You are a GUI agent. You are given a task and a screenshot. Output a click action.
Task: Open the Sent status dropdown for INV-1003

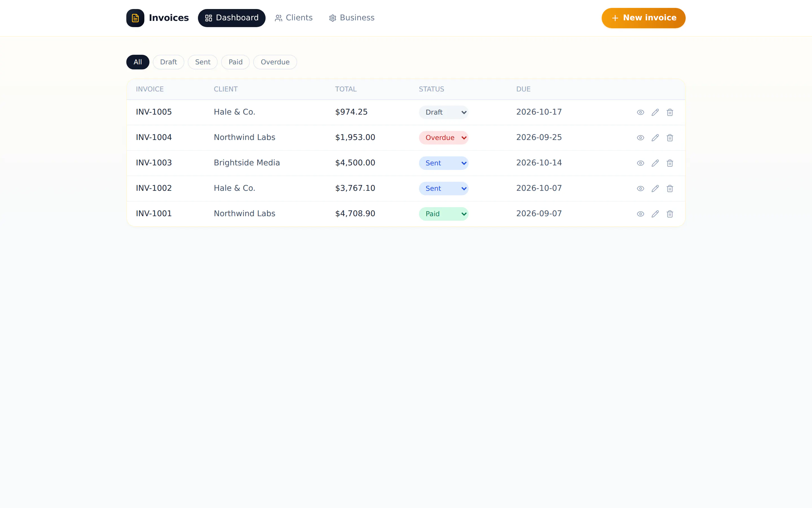(x=443, y=163)
